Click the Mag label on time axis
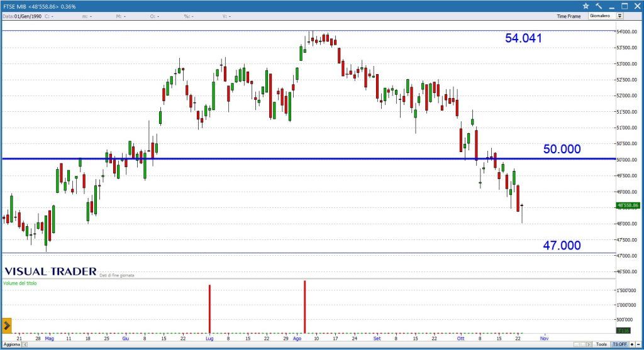This screenshot has height=350, width=644. click(x=49, y=339)
